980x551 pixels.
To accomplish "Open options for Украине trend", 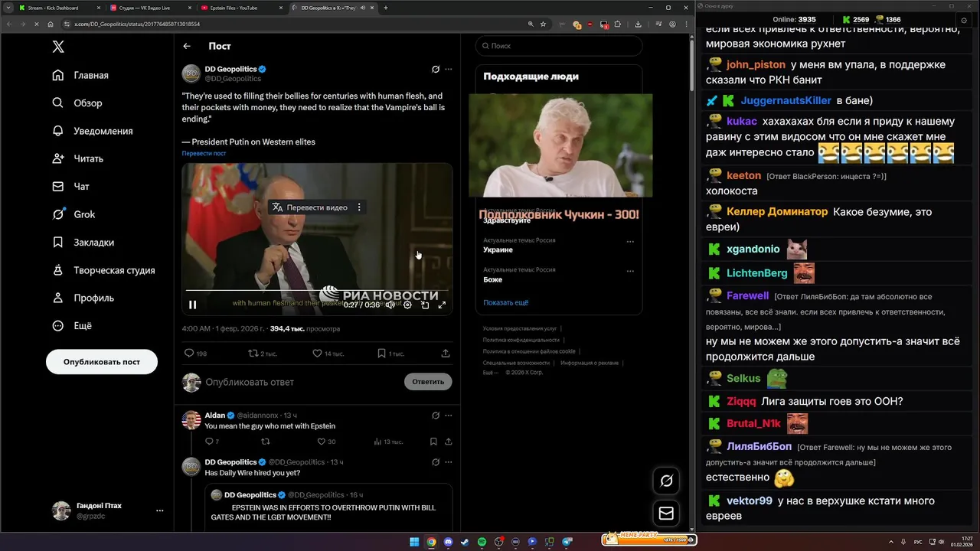I will pos(630,242).
